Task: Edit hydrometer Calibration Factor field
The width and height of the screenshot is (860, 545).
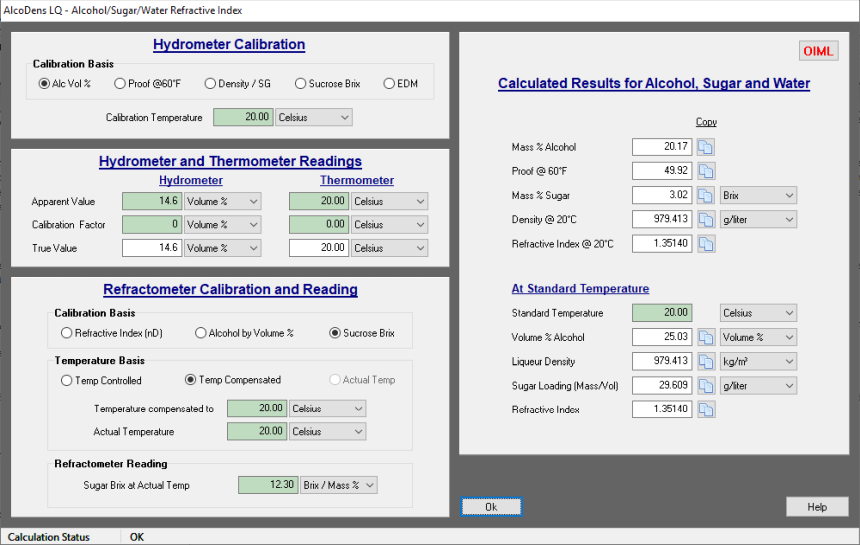Action: [152, 224]
